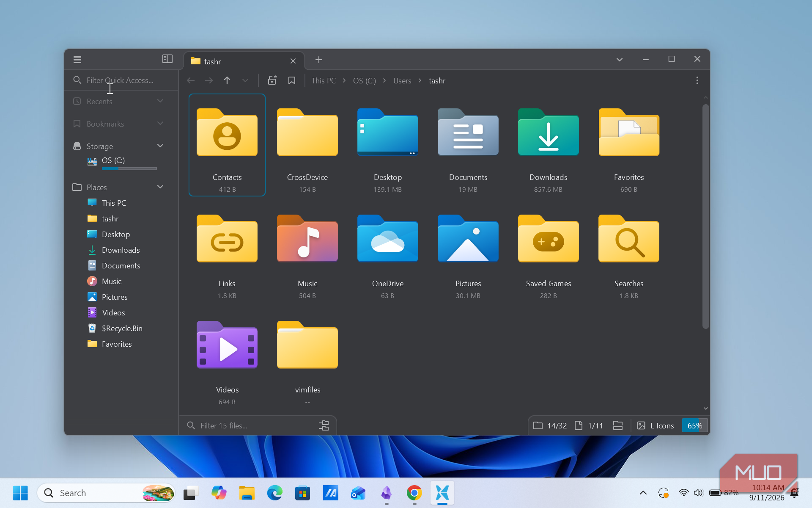Open the three-dot more options menu

(697, 80)
